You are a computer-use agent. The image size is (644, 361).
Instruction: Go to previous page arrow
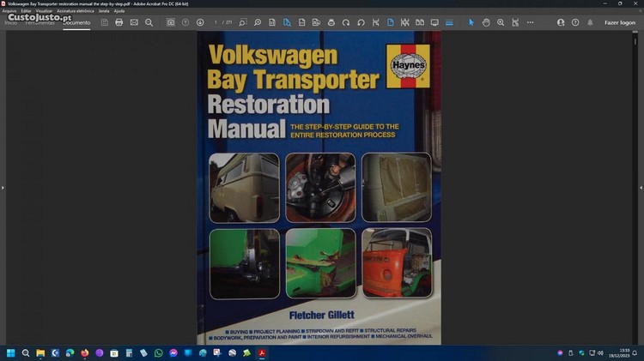[x=185, y=22]
